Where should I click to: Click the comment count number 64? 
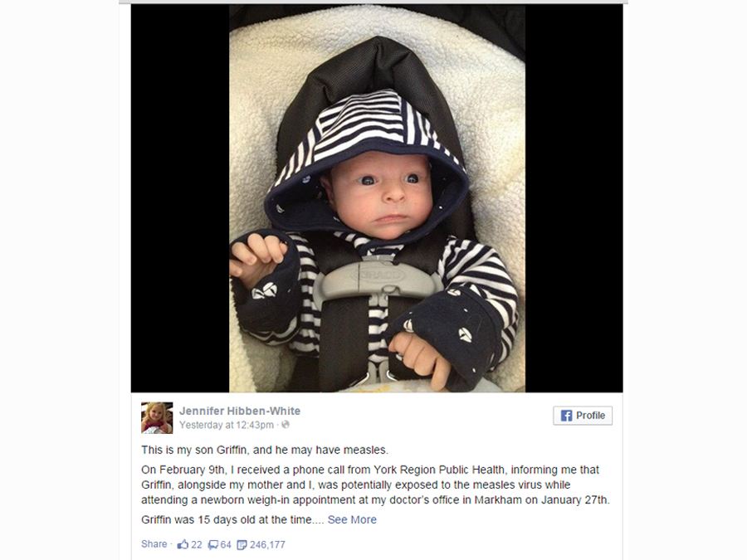point(226,544)
